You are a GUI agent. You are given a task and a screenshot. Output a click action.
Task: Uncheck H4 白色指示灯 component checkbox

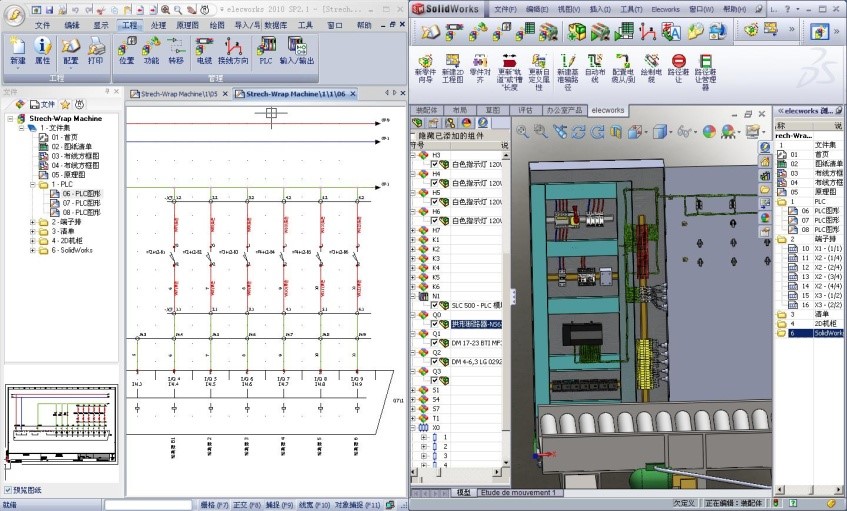pyautogui.click(x=434, y=183)
